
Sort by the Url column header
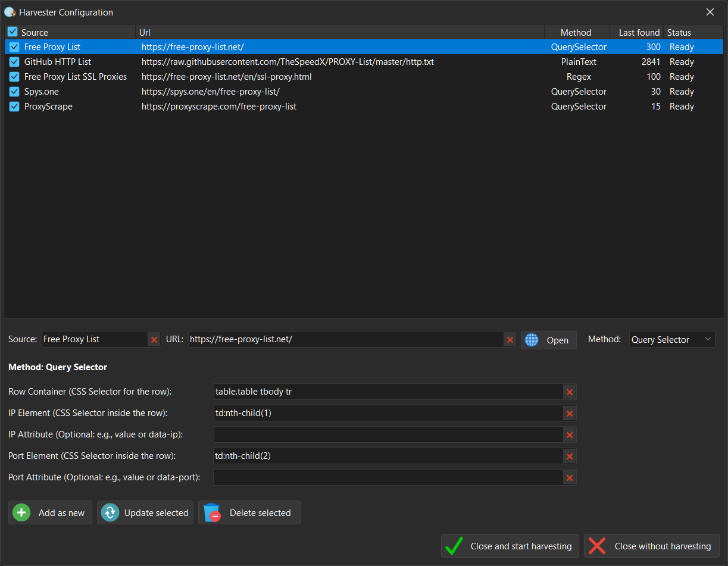pos(339,32)
